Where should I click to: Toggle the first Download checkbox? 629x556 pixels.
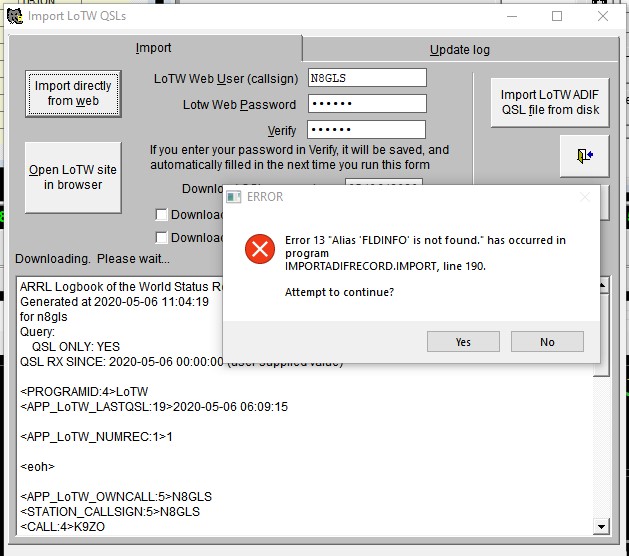161,215
